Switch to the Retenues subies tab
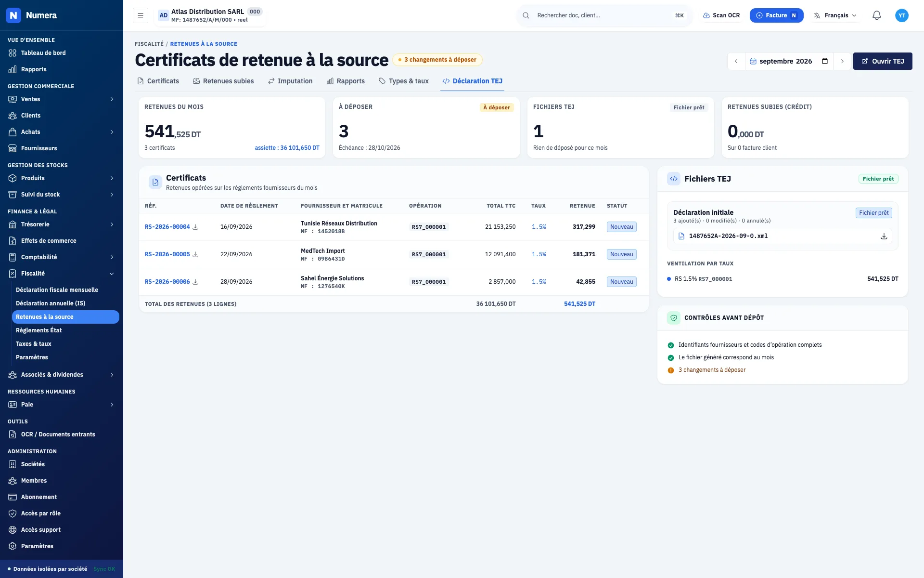The width and height of the screenshot is (924, 578). click(x=223, y=81)
